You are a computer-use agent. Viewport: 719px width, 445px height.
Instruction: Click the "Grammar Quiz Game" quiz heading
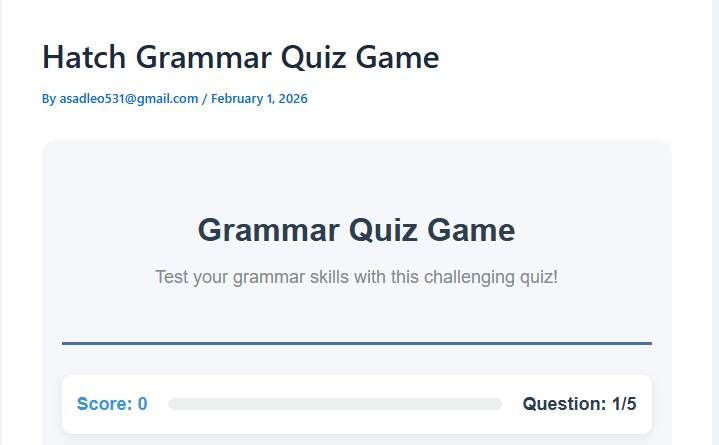tap(356, 230)
